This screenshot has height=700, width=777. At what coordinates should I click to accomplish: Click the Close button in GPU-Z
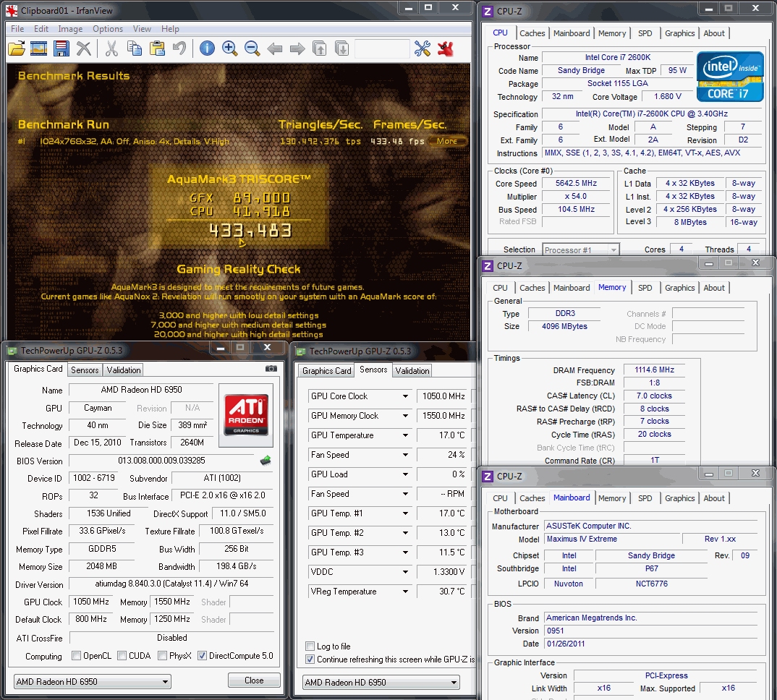point(254,680)
